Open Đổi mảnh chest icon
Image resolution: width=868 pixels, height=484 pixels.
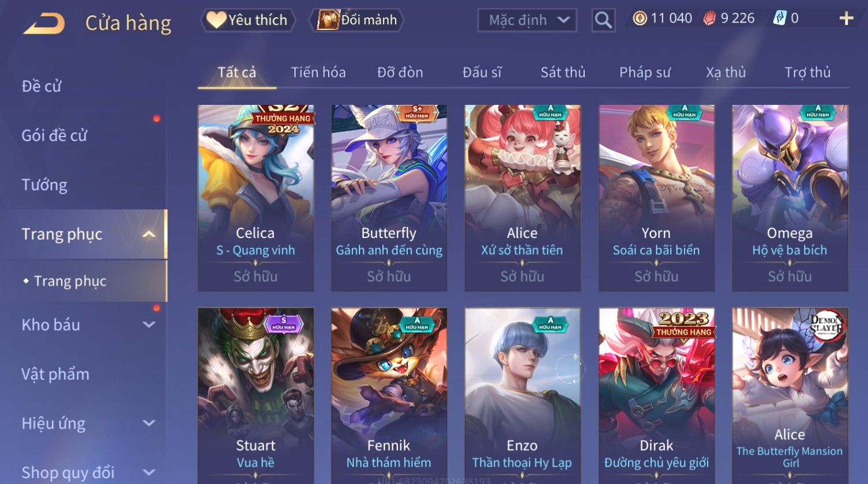pyautogui.click(x=328, y=20)
